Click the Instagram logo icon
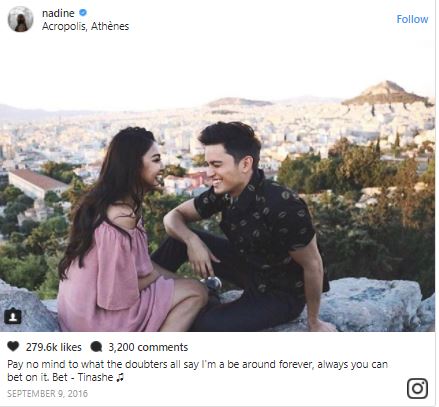This screenshot has height=407, width=439. (417, 388)
